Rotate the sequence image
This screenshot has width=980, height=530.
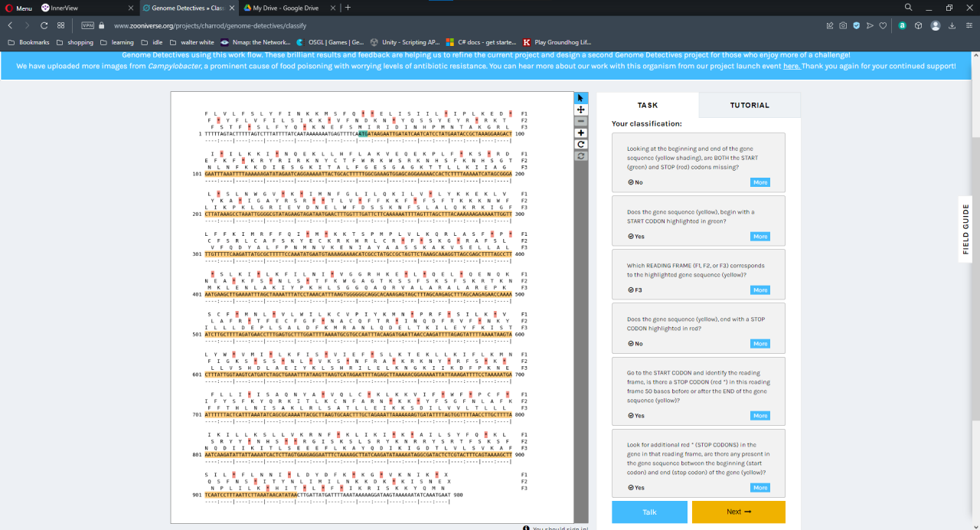pos(581,144)
